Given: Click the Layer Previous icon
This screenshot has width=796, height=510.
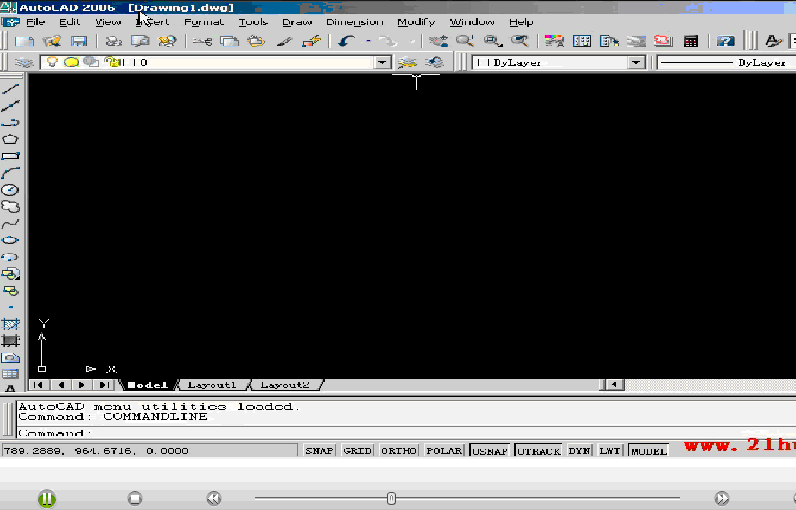Looking at the screenshot, I should [435, 63].
